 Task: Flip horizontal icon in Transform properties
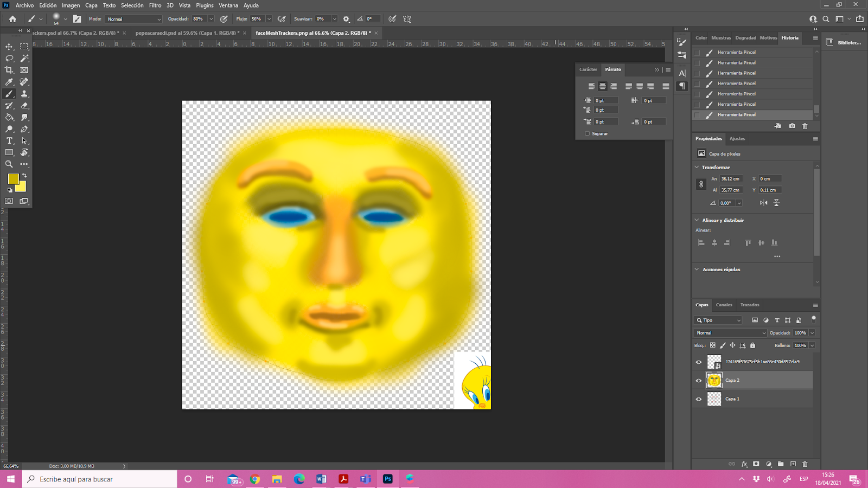pos(764,203)
